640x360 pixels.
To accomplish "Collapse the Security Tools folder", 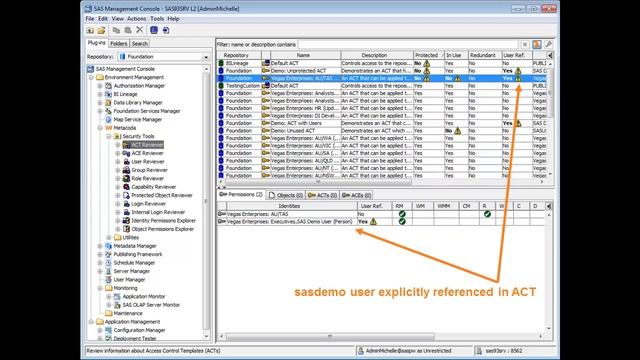I will (109, 136).
